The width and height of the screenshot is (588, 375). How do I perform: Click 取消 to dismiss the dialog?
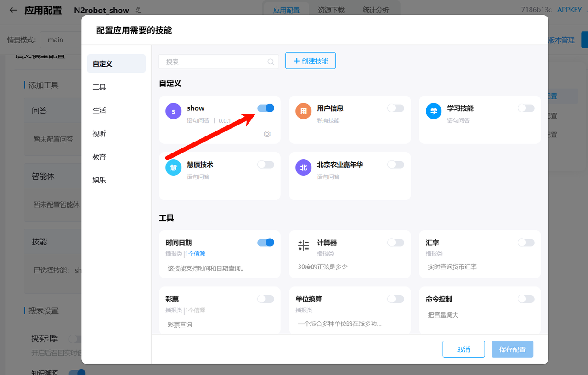[464, 349]
